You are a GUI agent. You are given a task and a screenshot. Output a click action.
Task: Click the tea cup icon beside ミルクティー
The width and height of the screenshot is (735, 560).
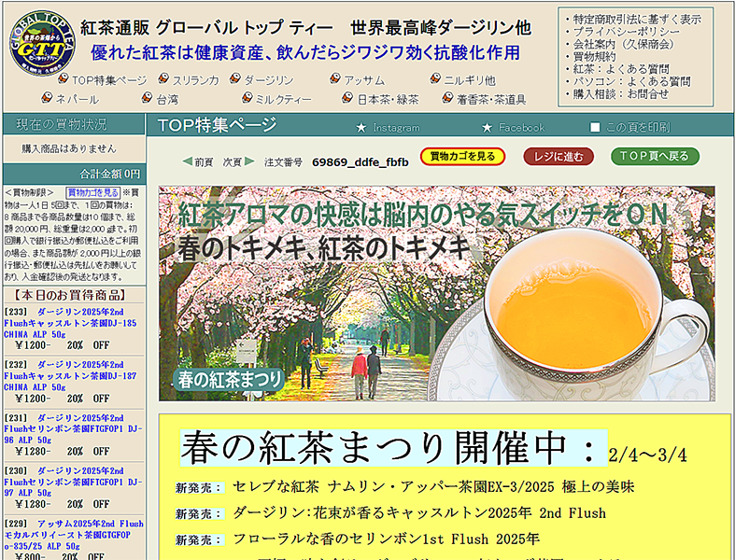[247, 97]
